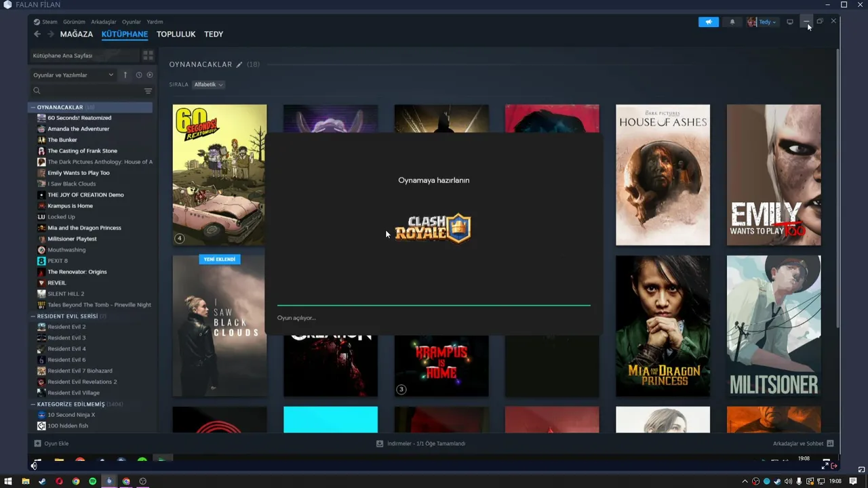Click the volume icon in system tray

click(788, 481)
